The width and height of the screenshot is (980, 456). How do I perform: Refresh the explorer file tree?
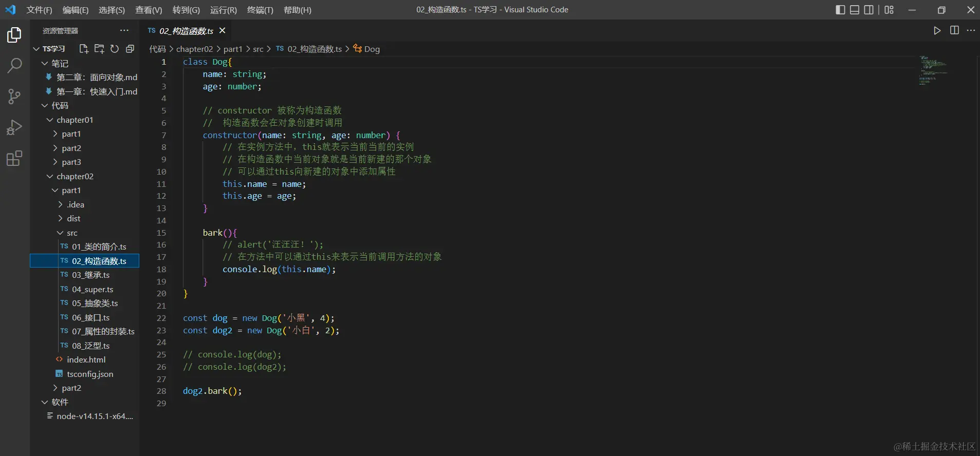[x=115, y=49]
